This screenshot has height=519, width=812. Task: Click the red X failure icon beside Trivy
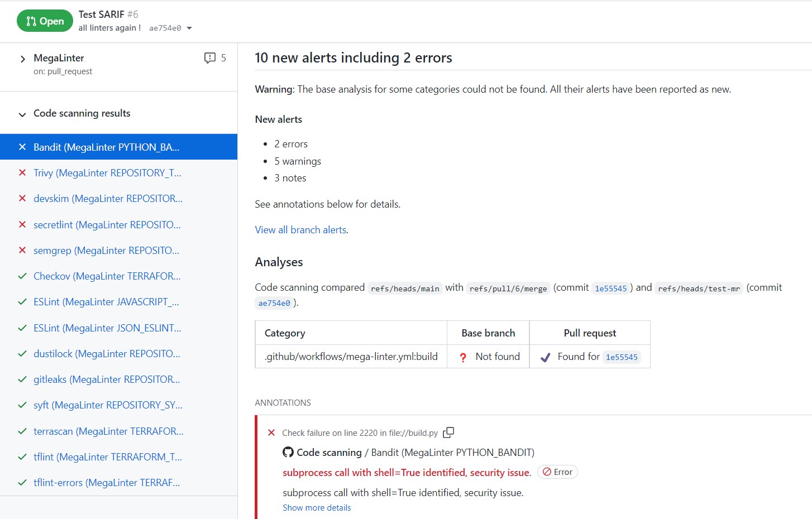(22, 173)
